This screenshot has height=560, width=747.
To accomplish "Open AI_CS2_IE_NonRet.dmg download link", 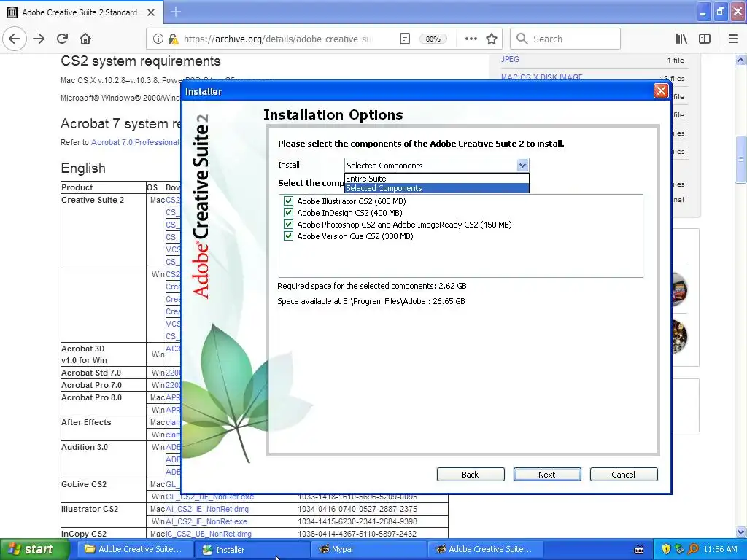I will click(x=207, y=509).
